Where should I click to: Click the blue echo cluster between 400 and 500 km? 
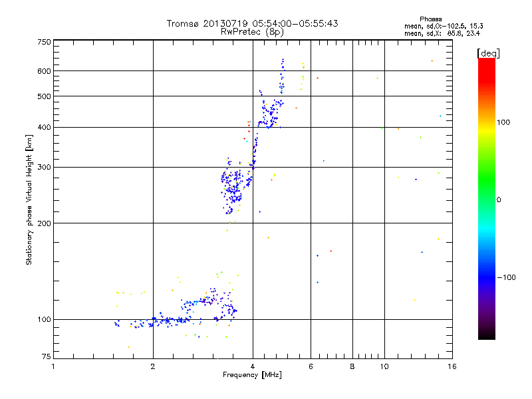pos(271,114)
